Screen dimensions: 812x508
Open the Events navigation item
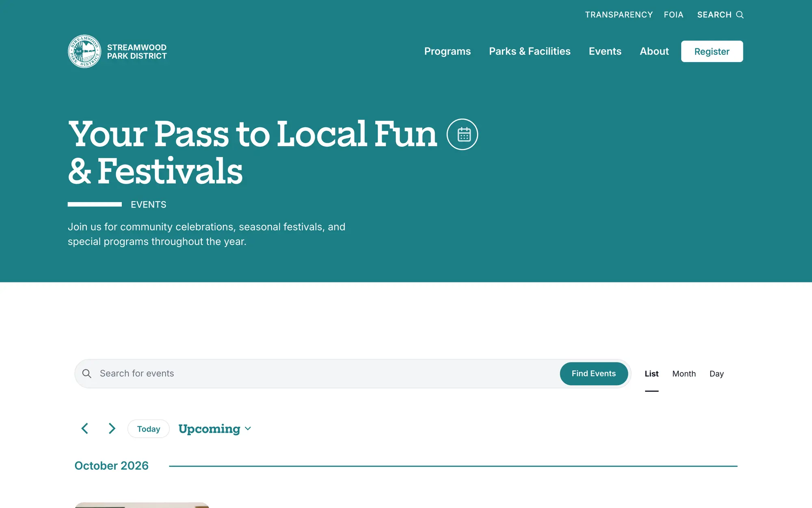coord(605,51)
